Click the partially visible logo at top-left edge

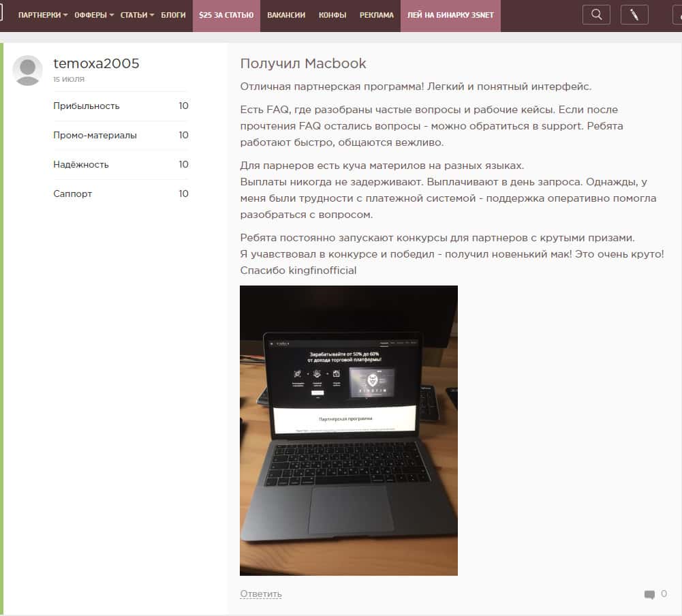click(2, 14)
